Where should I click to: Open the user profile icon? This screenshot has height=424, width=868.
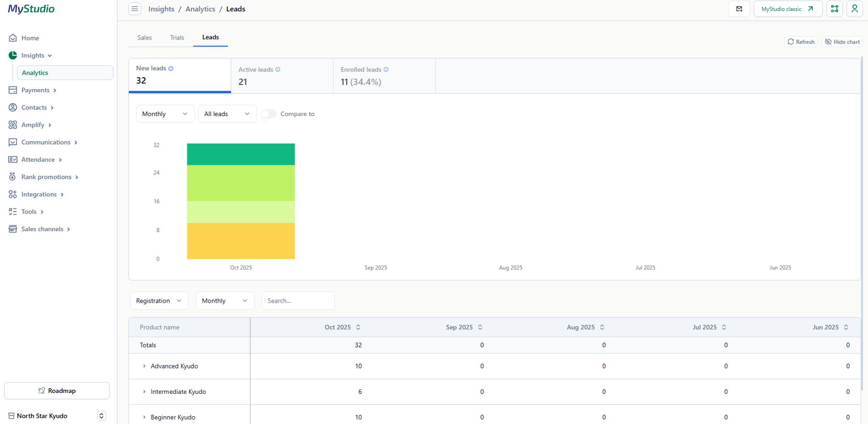(x=855, y=9)
